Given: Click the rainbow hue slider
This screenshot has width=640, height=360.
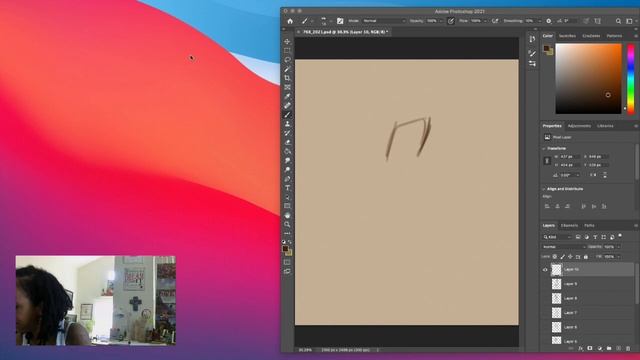Looking at the screenshot, I should pos(631,79).
